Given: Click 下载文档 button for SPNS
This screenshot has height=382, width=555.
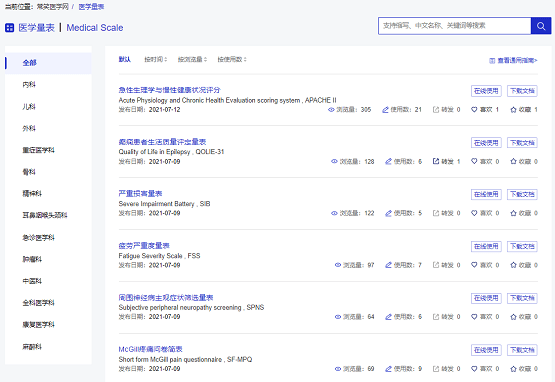Looking at the screenshot, I should click(x=522, y=298).
